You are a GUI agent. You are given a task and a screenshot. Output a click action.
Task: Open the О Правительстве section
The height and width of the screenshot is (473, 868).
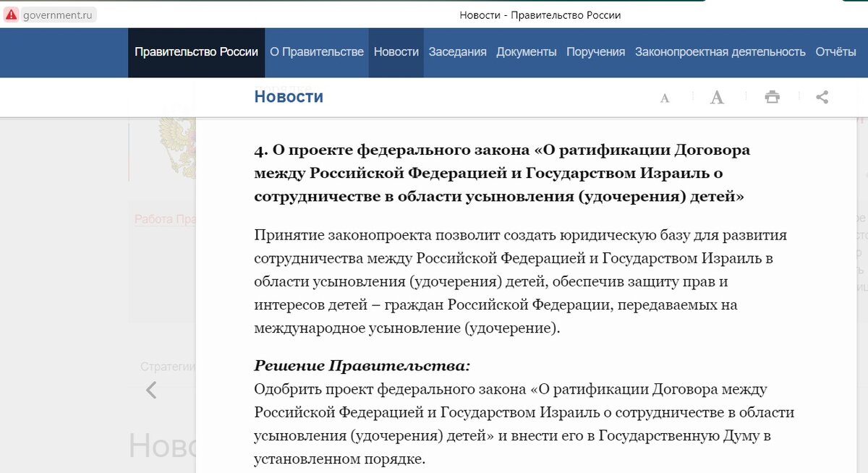point(317,52)
